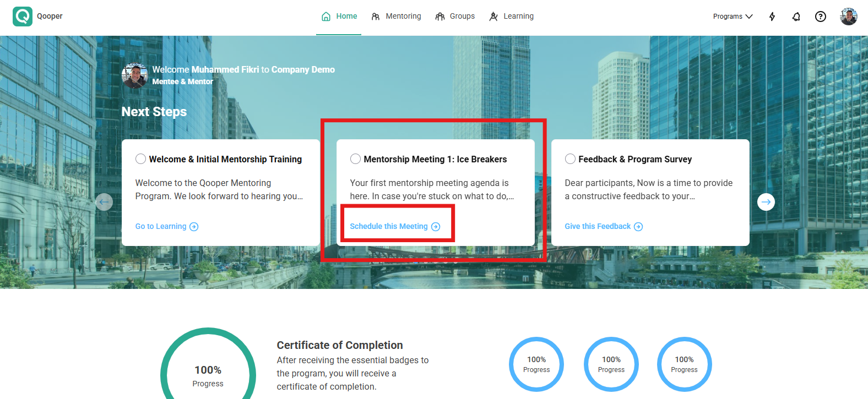Click the Mentee & Mentor role label
The width and height of the screenshot is (868, 399).
tap(183, 81)
